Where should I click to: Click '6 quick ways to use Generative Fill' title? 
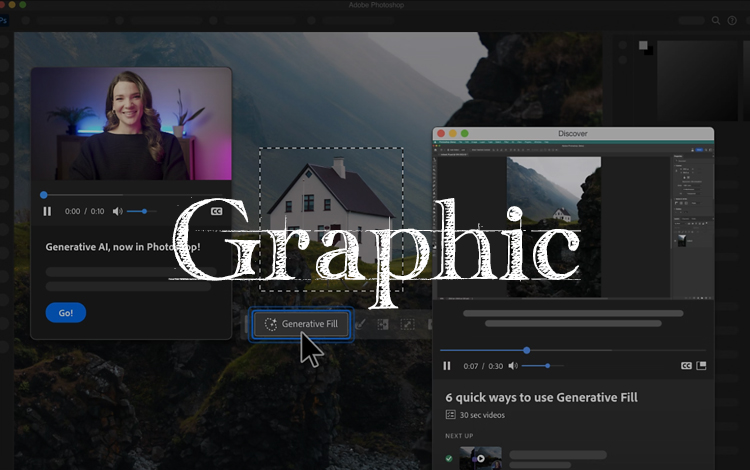click(x=541, y=397)
